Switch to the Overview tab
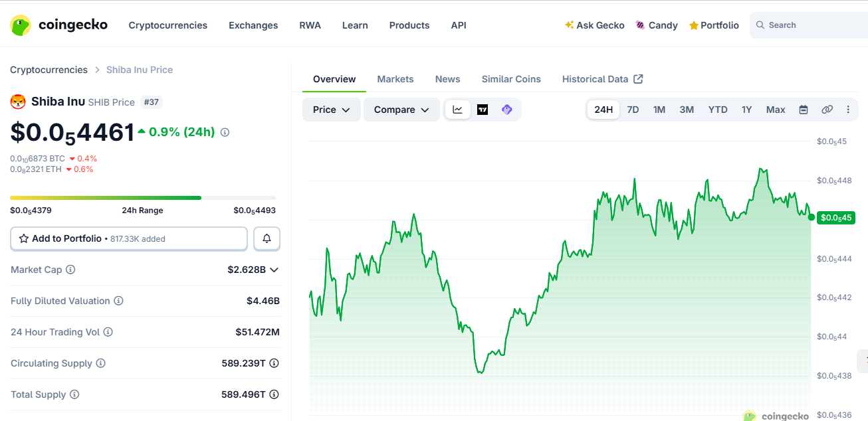This screenshot has width=868, height=421. (x=334, y=79)
